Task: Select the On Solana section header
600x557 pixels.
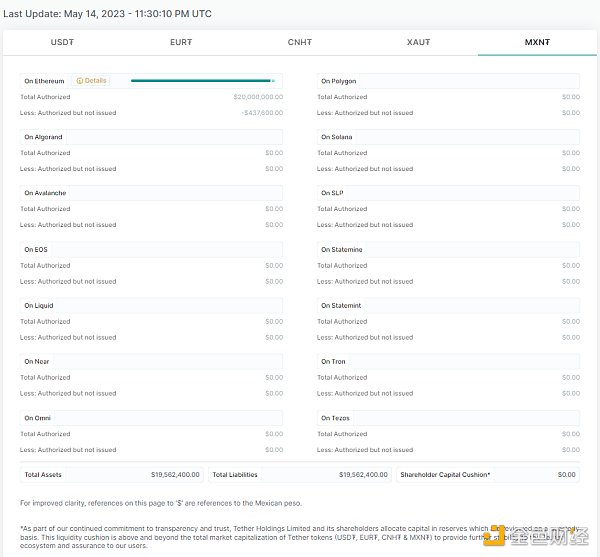Action: tap(336, 137)
